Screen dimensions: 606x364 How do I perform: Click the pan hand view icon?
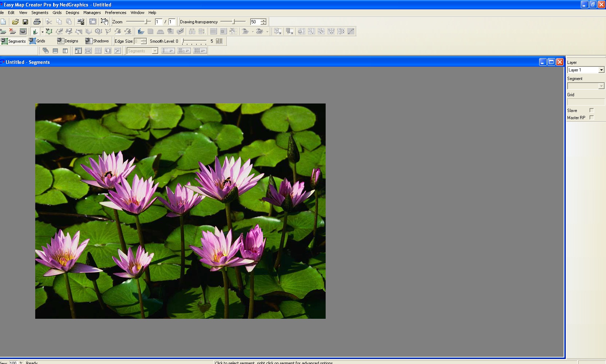pyautogui.click(x=104, y=22)
